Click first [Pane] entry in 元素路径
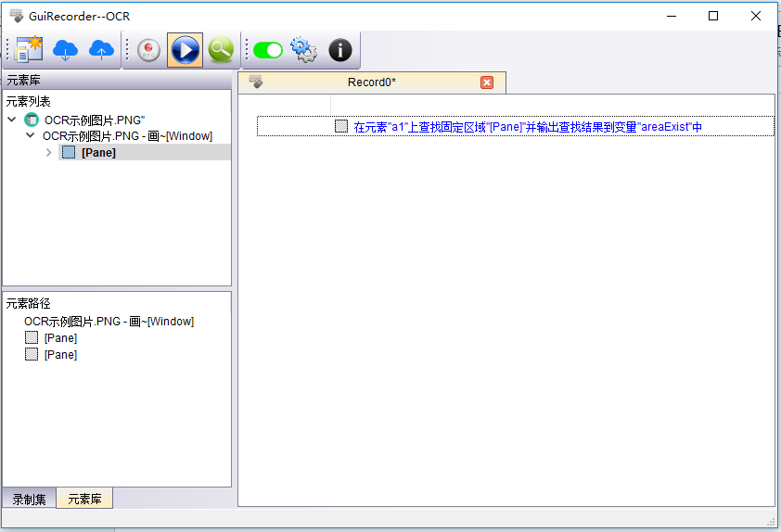 pos(61,338)
